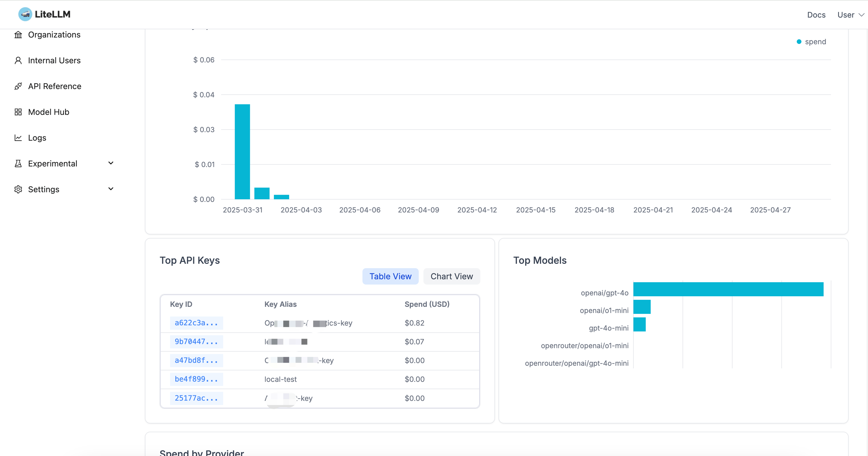Go to Internal Users section

[54, 61]
